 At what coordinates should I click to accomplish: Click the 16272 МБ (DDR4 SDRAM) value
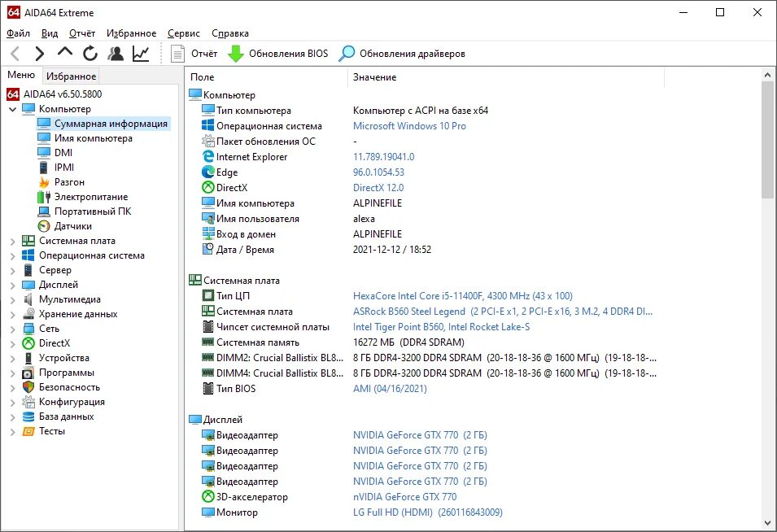408,342
